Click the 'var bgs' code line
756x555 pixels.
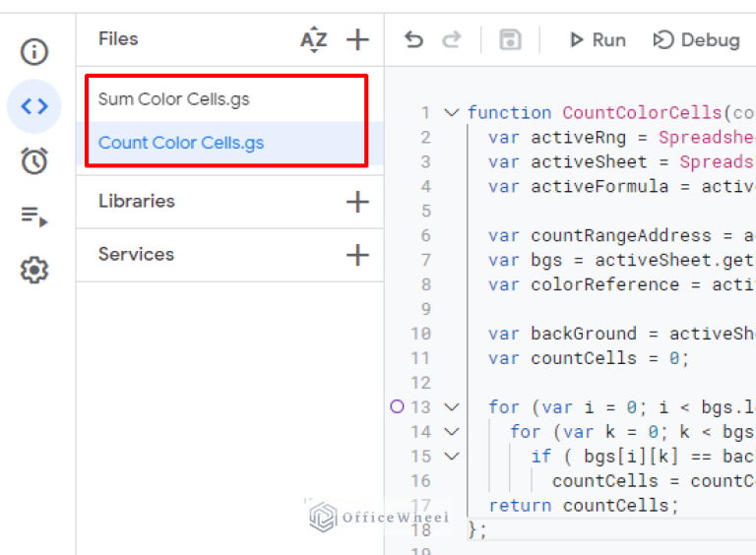(621, 260)
